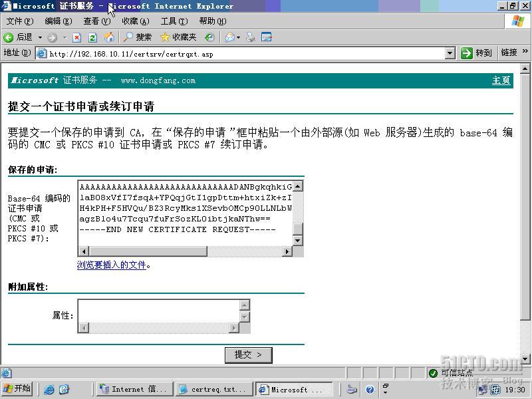Click inside the 属性 attributes textarea
Screen dimensions: 532x399
(159, 311)
